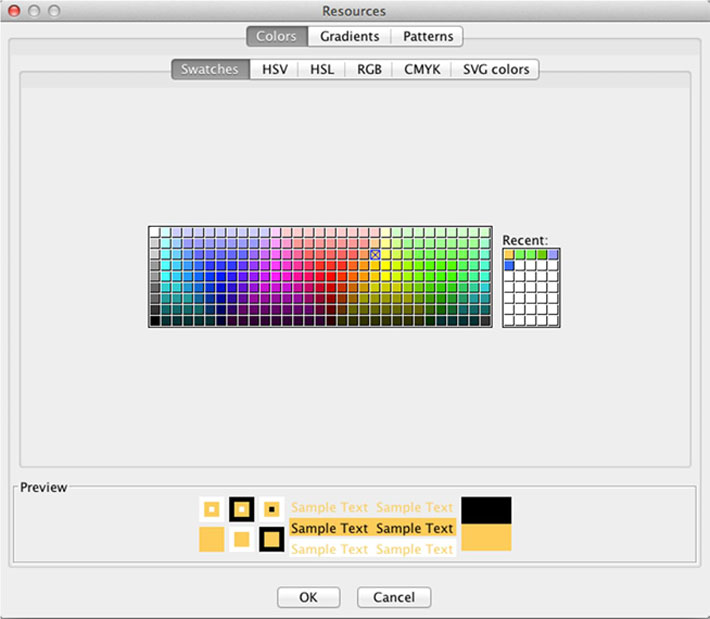This screenshot has height=619, width=710.
Task: Select the Colors tab
Action: click(x=277, y=36)
